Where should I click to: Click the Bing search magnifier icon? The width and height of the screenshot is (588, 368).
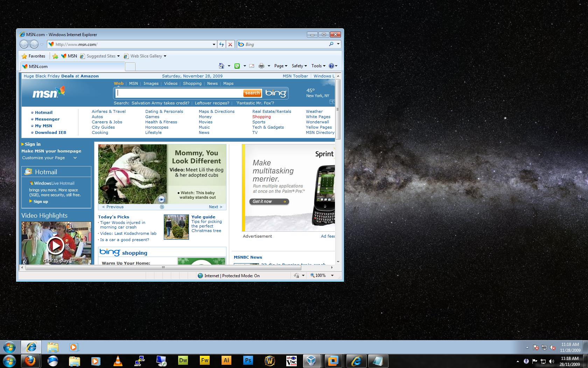331,44
